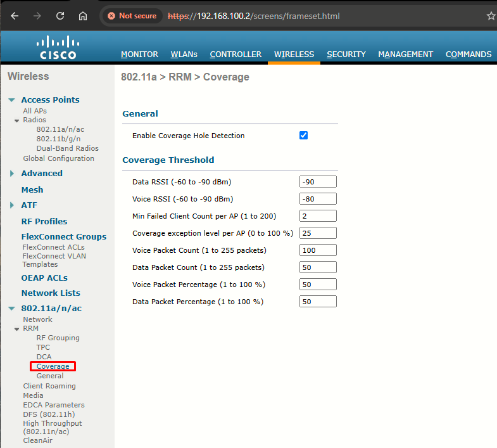
Task: Open All APs in sidebar
Action: click(x=35, y=111)
